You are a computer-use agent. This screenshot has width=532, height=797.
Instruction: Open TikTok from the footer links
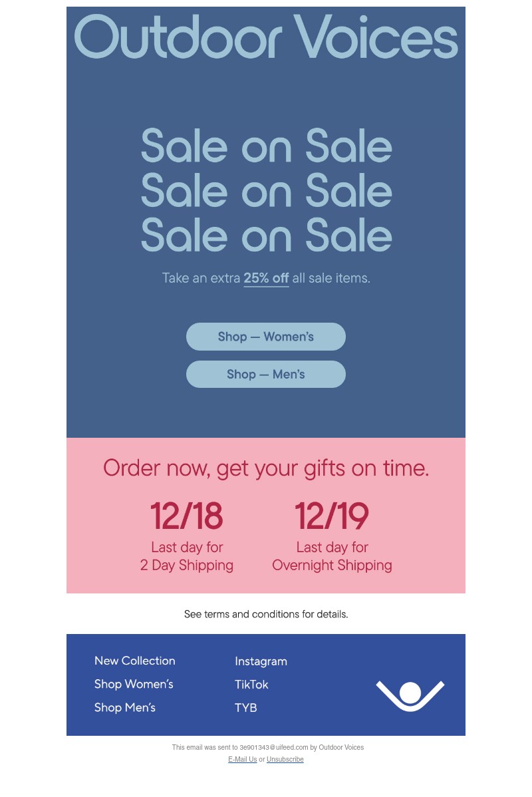[x=251, y=685]
